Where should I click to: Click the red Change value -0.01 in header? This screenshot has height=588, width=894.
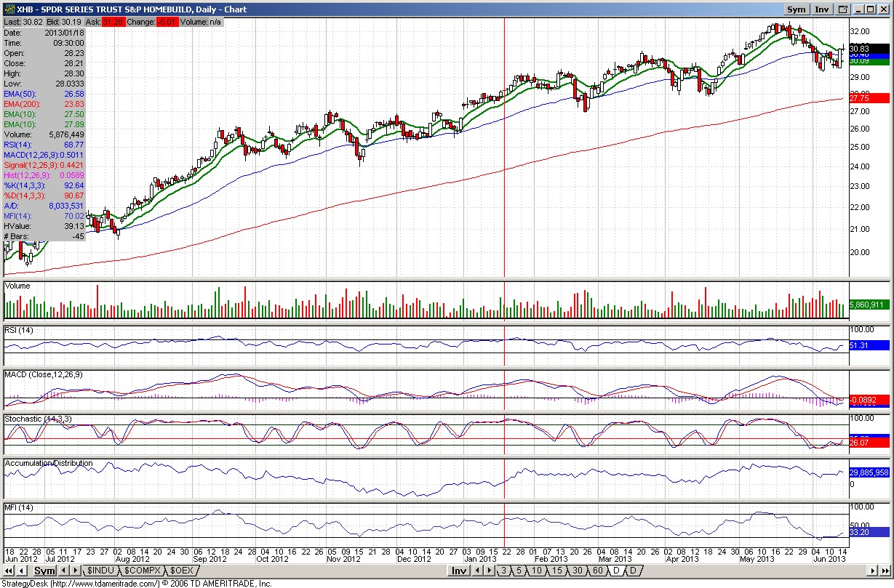click(167, 23)
